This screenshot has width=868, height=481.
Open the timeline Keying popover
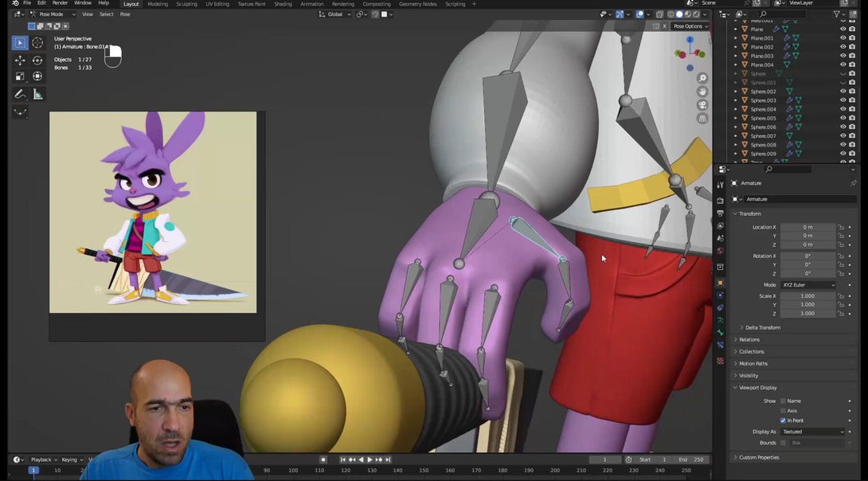pos(72,460)
